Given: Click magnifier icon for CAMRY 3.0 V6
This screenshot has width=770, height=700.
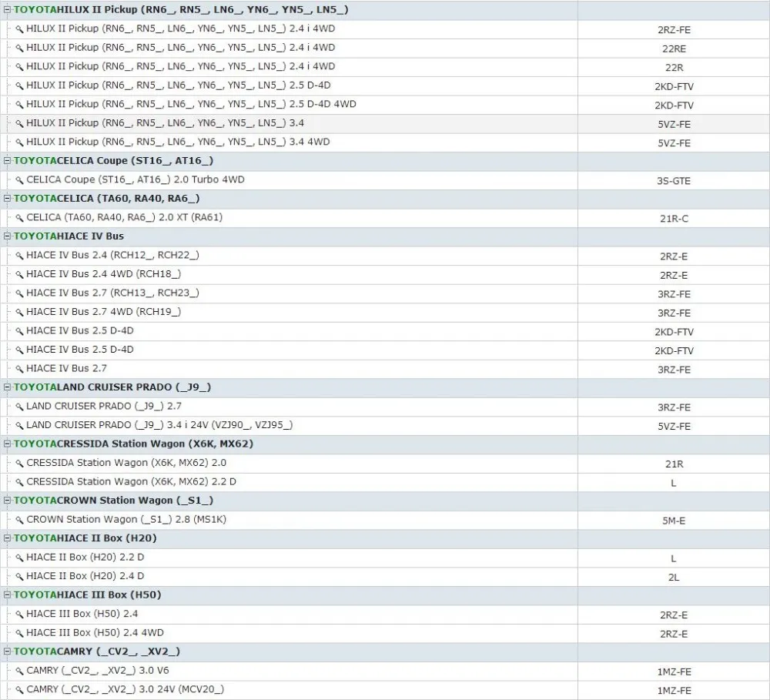Looking at the screenshot, I should (19, 671).
